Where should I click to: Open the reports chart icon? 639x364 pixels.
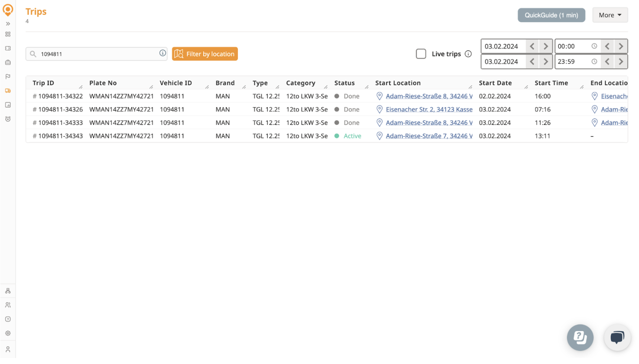tap(8, 105)
